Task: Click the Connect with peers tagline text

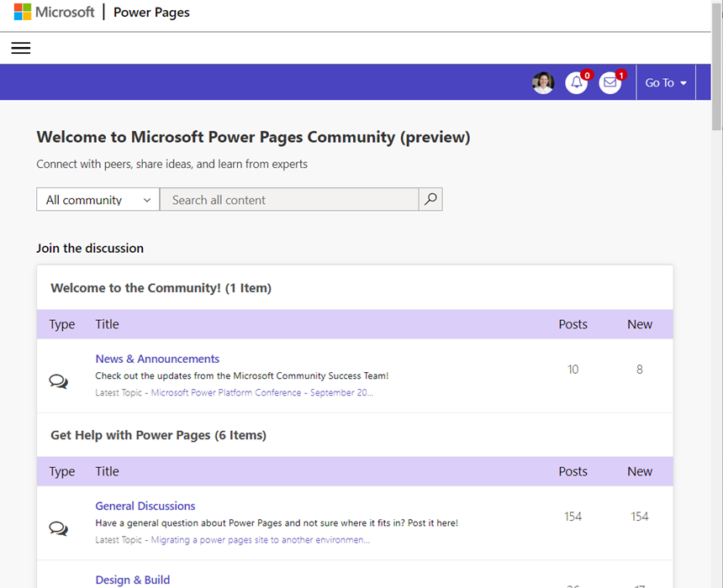Action: 172,164
